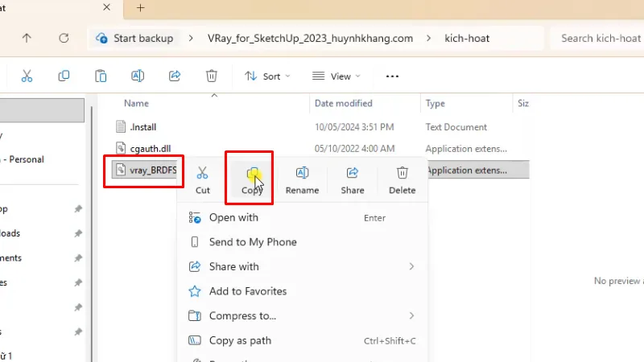644x362 pixels.
Task: Open VRay_for_SketchUp_2023_huynhkhang.com breadcrumb
Action: pos(310,38)
